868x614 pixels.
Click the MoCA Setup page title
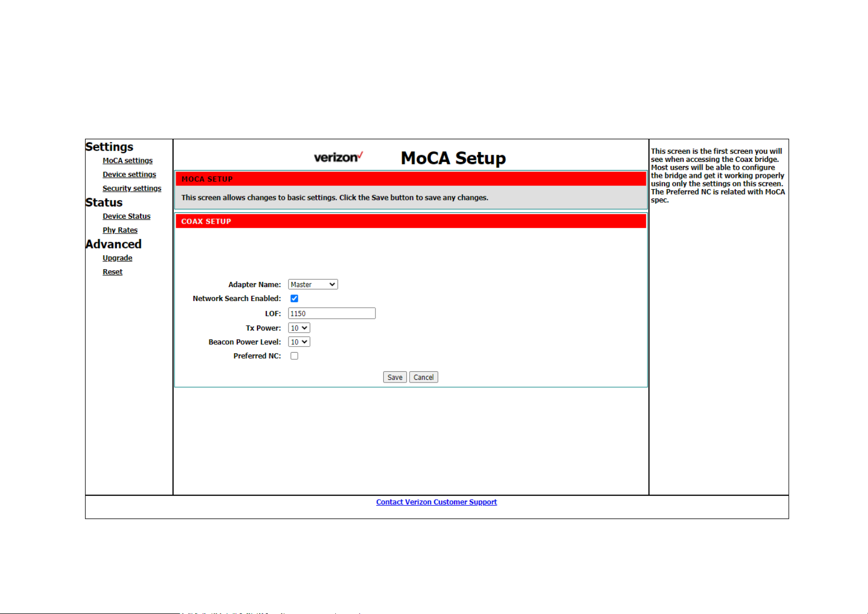[453, 158]
